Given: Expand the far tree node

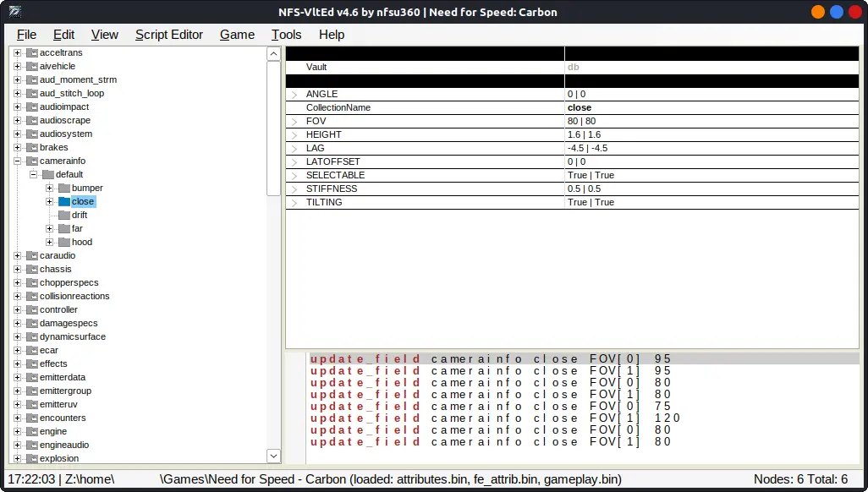Looking at the screenshot, I should 49,228.
